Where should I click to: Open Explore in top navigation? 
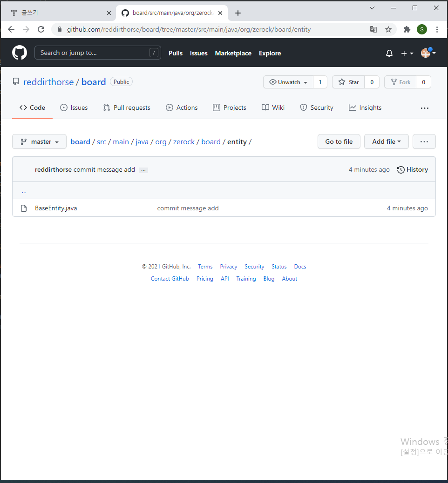click(270, 53)
